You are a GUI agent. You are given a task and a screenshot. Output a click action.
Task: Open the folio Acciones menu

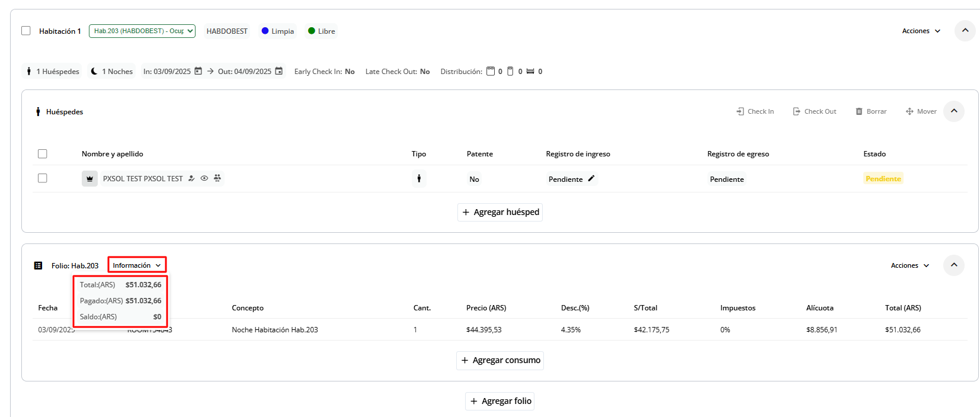click(x=909, y=265)
